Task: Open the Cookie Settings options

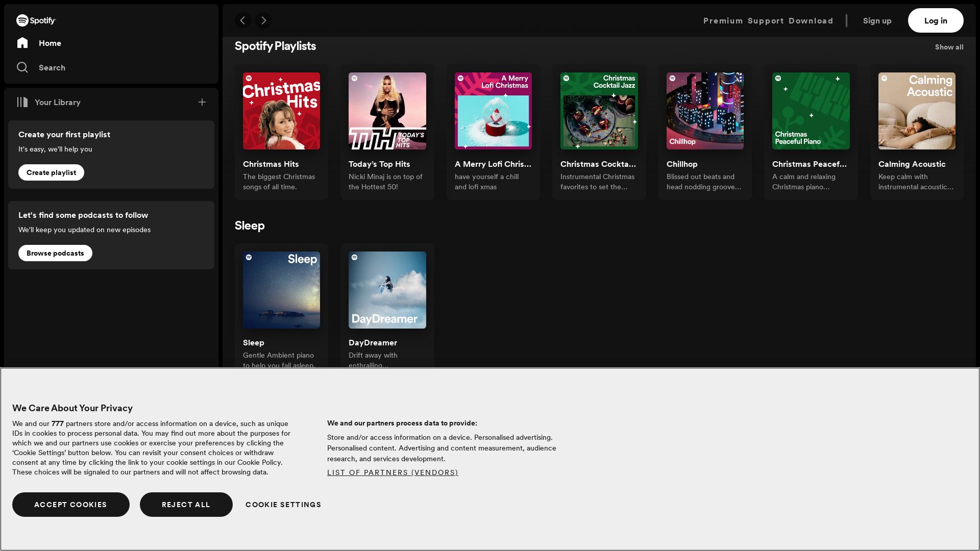Action: (283, 504)
